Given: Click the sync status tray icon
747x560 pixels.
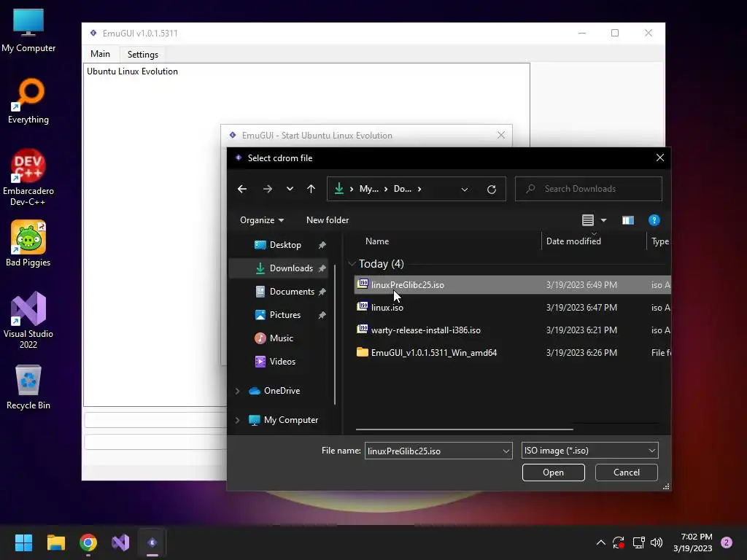Looking at the screenshot, I should [619, 542].
